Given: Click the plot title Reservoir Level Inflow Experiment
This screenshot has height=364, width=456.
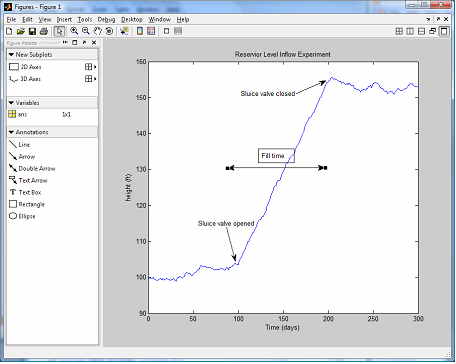Looking at the screenshot, I should tap(283, 54).
